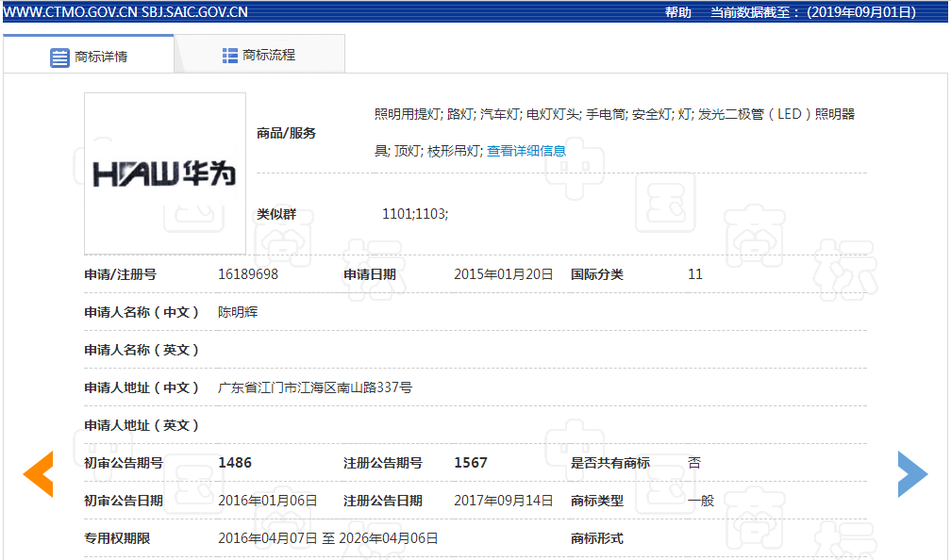Select goods text starting 照明用提灯; 路灯

[x=614, y=132]
